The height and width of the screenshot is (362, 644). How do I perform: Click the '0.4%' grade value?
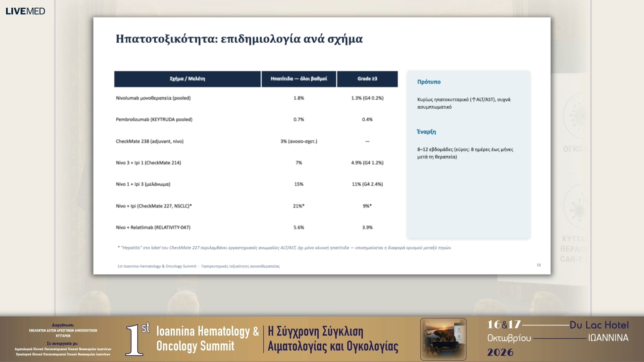pos(367,119)
